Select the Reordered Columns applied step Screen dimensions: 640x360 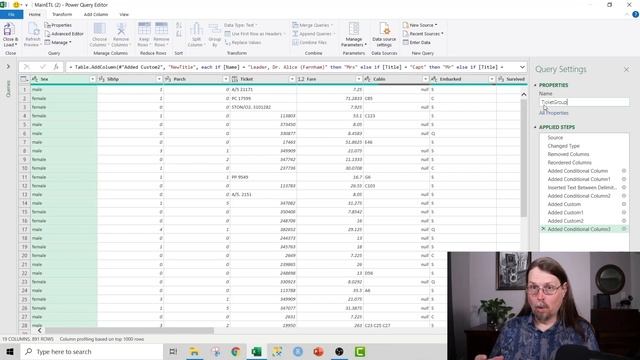pos(569,162)
